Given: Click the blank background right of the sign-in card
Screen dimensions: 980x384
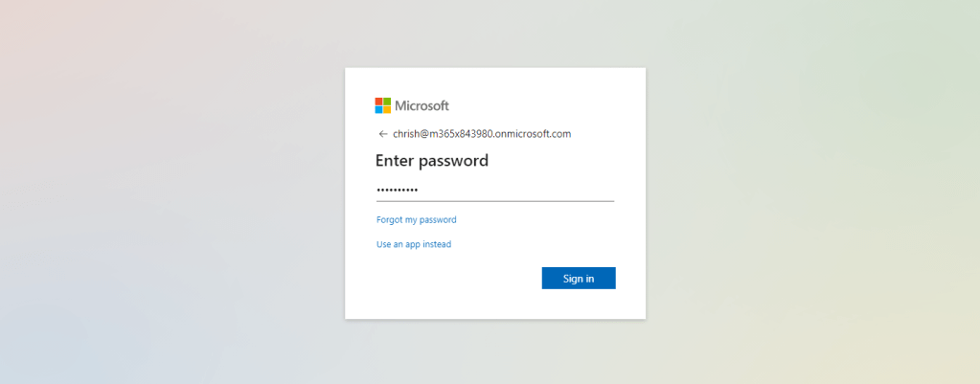Looking at the screenshot, I should point(814,192).
